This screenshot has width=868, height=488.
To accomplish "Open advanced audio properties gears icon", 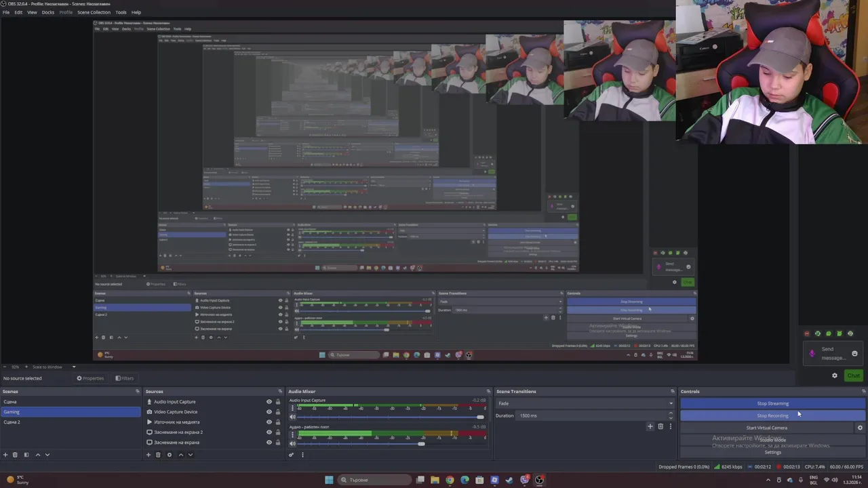I will (292, 455).
